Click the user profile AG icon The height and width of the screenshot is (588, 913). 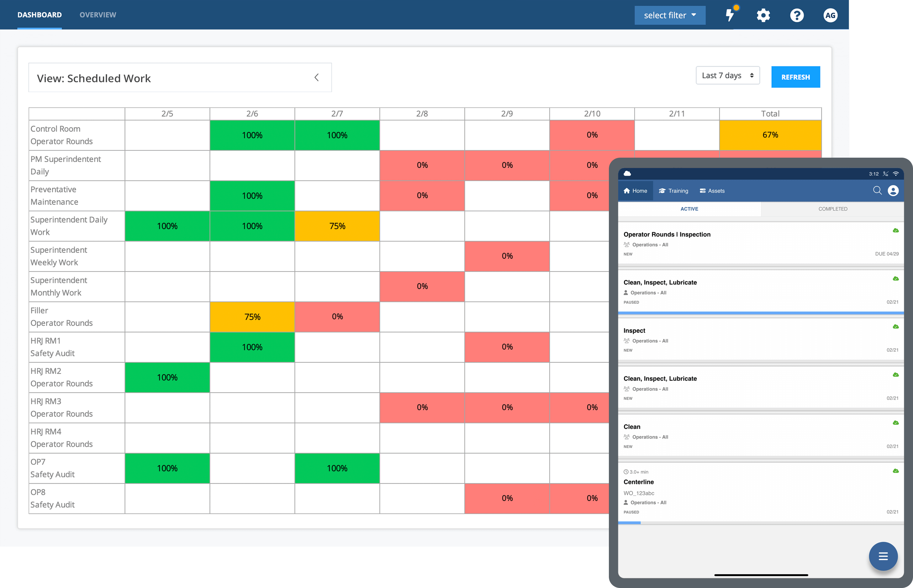pos(831,14)
